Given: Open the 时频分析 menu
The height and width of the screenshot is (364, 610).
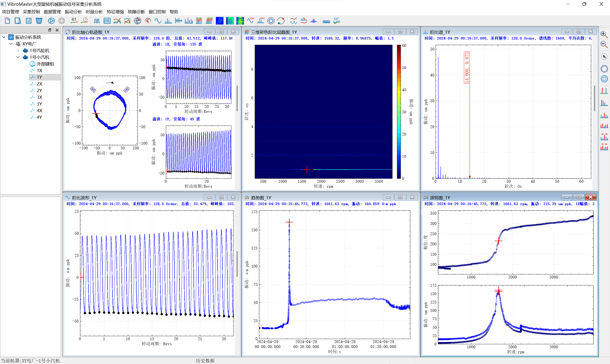Looking at the screenshot, I should point(94,12).
